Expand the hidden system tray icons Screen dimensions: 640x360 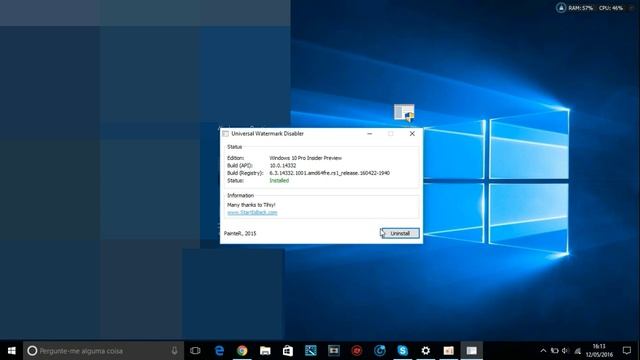point(543,351)
